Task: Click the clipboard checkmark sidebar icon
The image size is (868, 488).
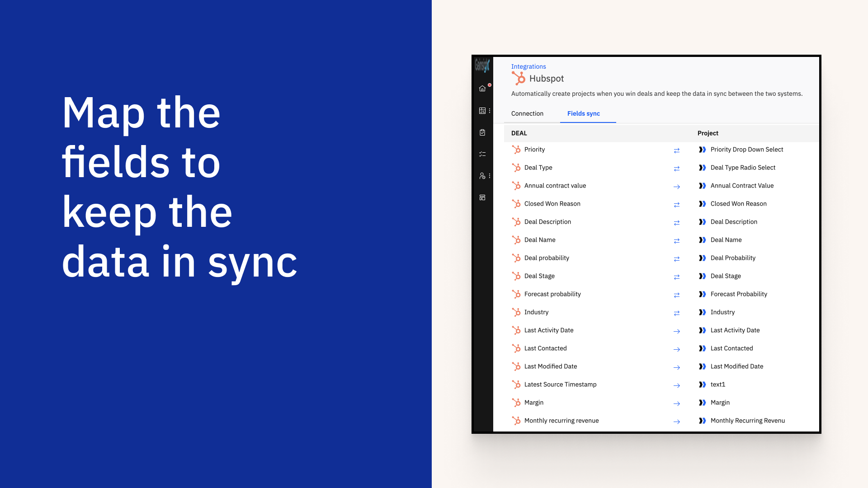Action: pos(482,132)
